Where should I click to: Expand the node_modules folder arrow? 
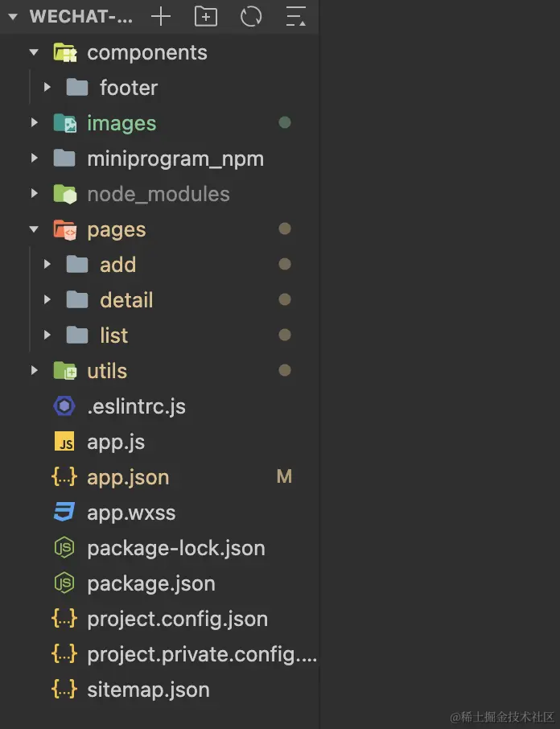click(x=34, y=193)
